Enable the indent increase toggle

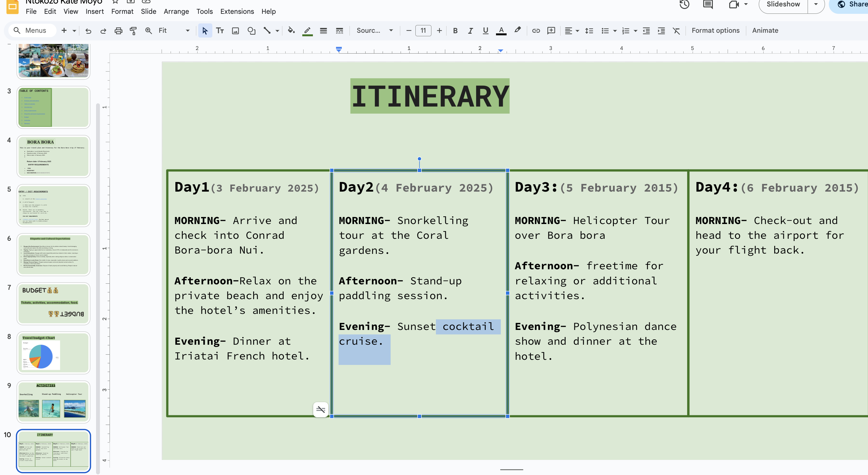click(x=660, y=30)
